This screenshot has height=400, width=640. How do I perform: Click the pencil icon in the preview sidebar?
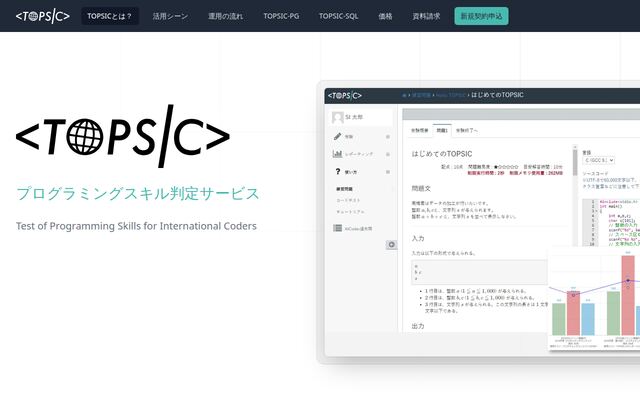[x=337, y=136]
